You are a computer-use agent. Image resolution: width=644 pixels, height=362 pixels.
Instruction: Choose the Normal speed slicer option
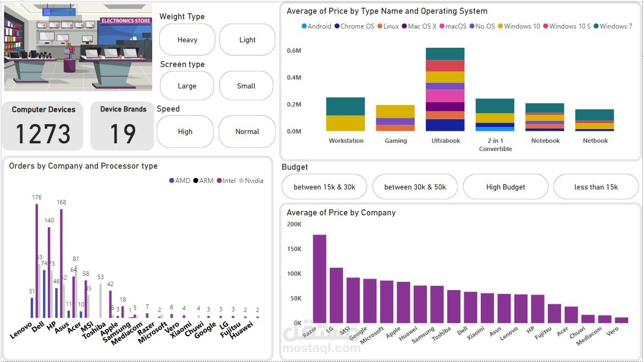click(x=247, y=131)
